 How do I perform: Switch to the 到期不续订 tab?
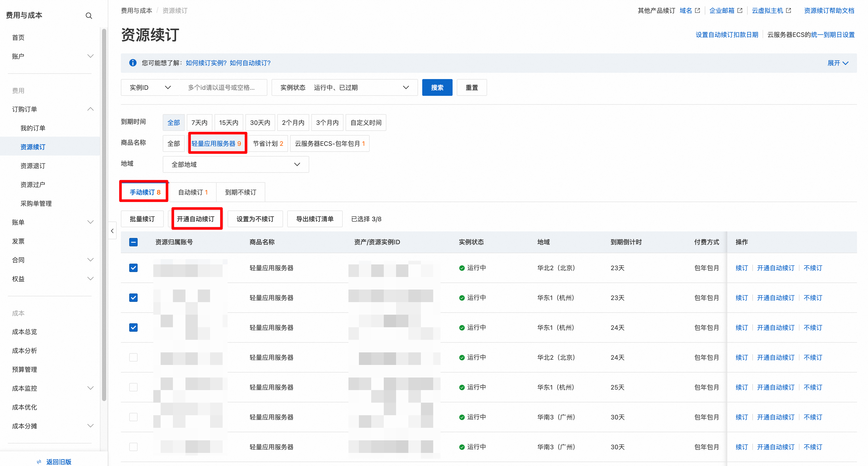(241, 192)
